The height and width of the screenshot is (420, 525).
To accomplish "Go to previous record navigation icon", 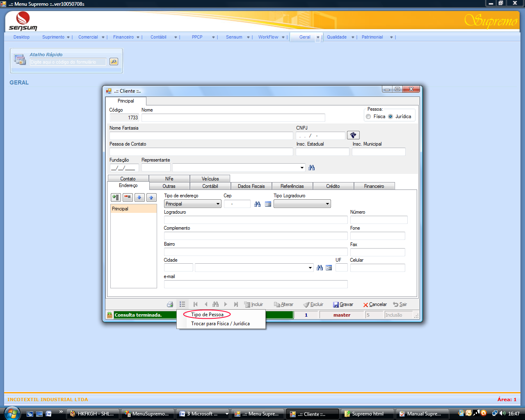I will pyautogui.click(x=206, y=304).
